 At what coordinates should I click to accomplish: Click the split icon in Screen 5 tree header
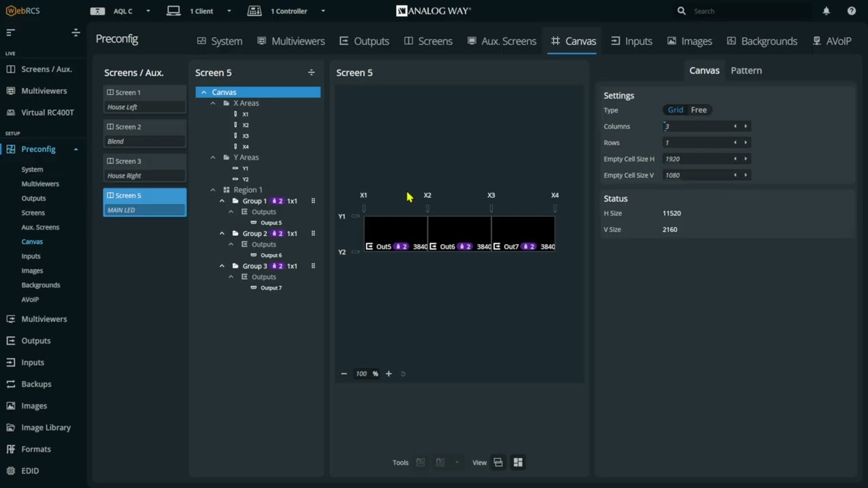tap(311, 73)
